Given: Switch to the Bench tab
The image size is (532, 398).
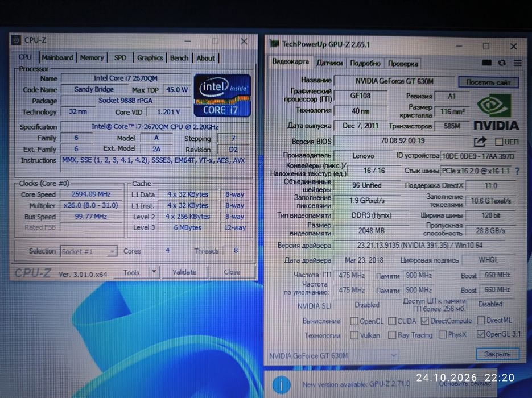Looking at the screenshot, I should click(179, 58).
